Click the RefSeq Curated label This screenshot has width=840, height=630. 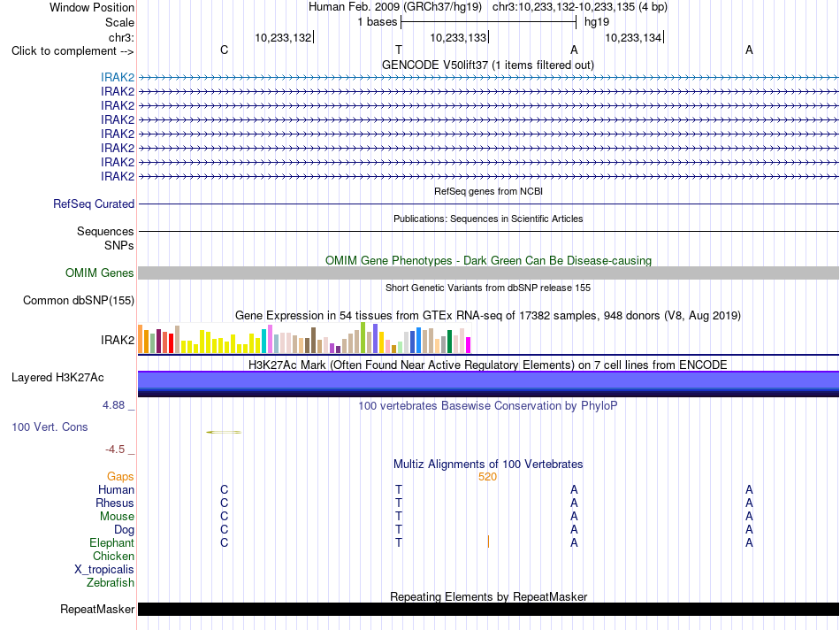94,204
